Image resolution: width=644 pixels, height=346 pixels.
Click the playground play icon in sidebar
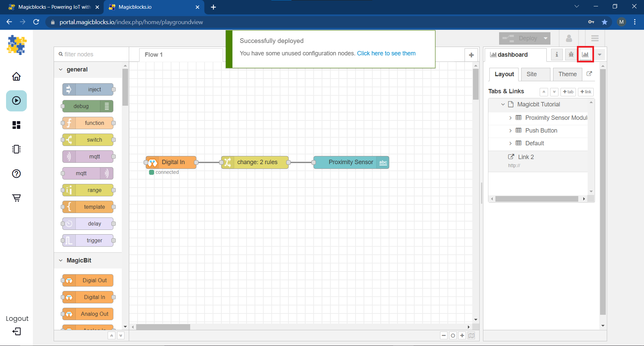16,101
